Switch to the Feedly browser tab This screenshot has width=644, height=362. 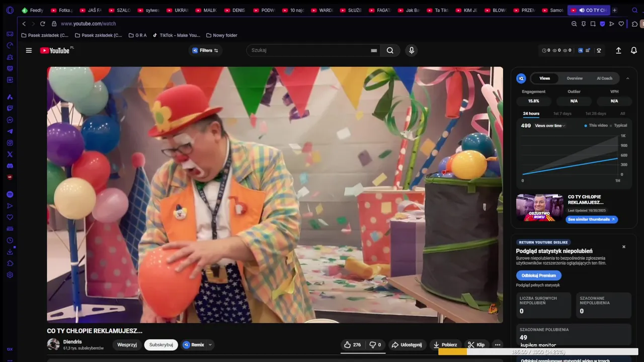pyautogui.click(x=33, y=10)
